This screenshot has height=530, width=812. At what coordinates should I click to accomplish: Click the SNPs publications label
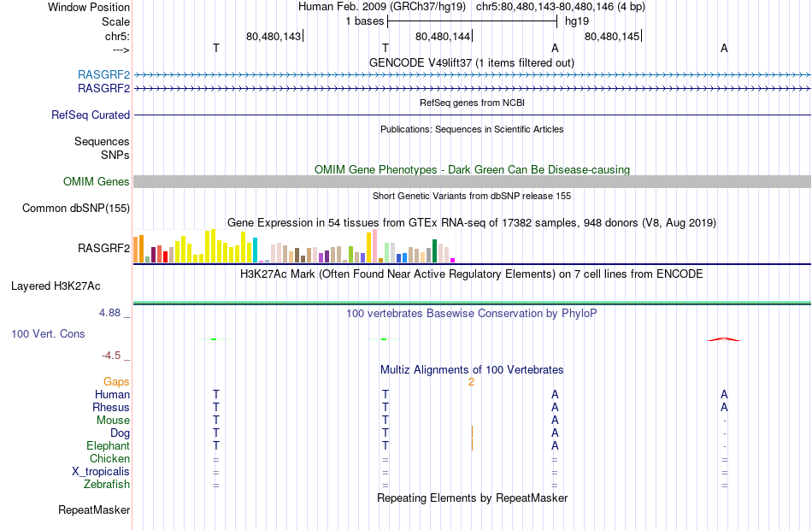115,156
